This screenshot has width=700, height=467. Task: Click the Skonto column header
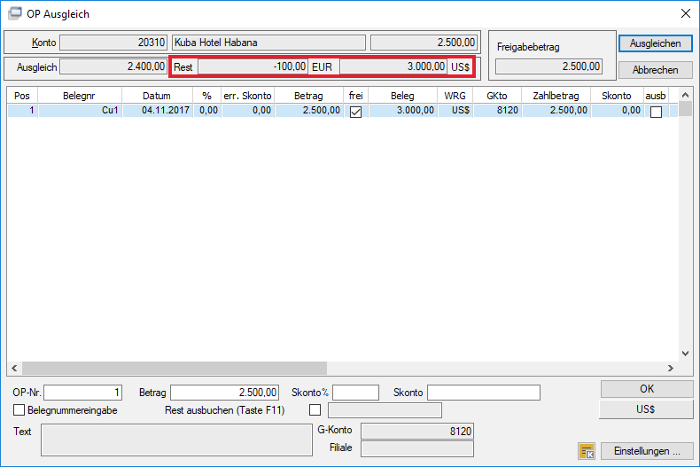click(x=617, y=96)
